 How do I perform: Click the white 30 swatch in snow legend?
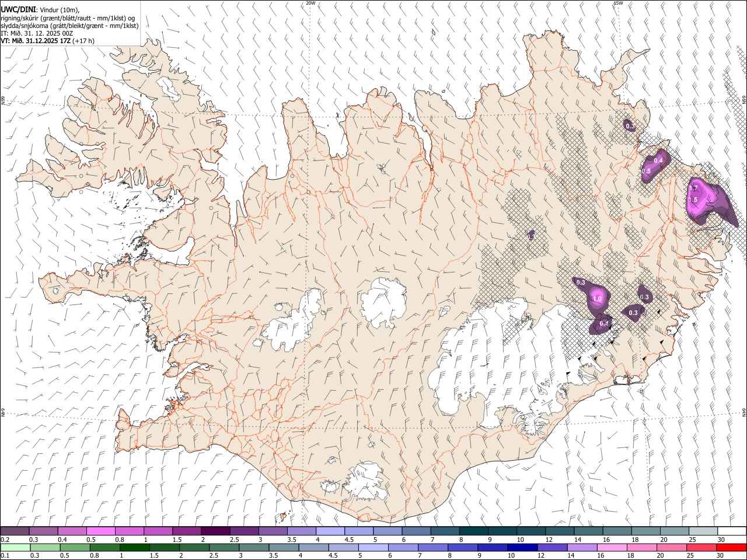click(732, 531)
